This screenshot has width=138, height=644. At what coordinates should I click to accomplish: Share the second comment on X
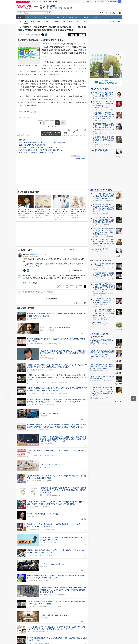tap(85, 286)
